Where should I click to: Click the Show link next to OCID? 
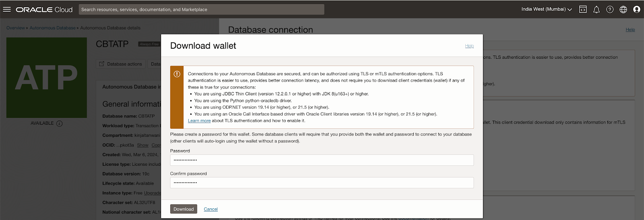pyautogui.click(x=142, y=145)
